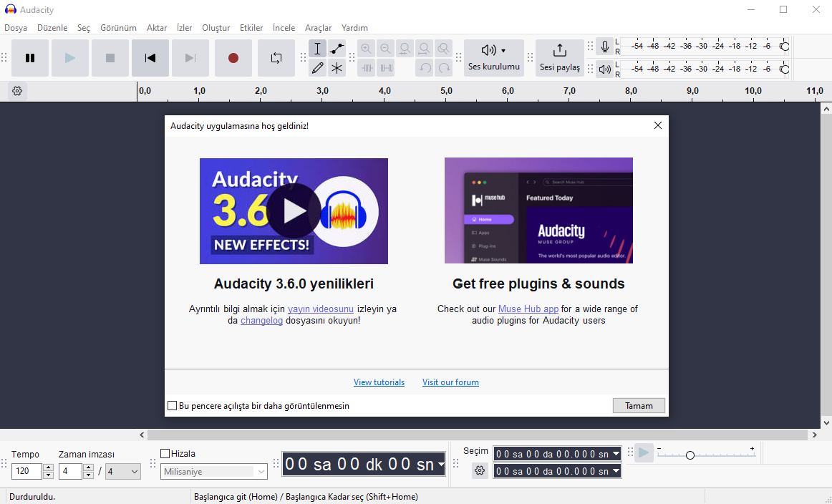Screen dimensions: 832x504
Task: Click the Trim audio outside selection icon
Action: click(366, 68)
